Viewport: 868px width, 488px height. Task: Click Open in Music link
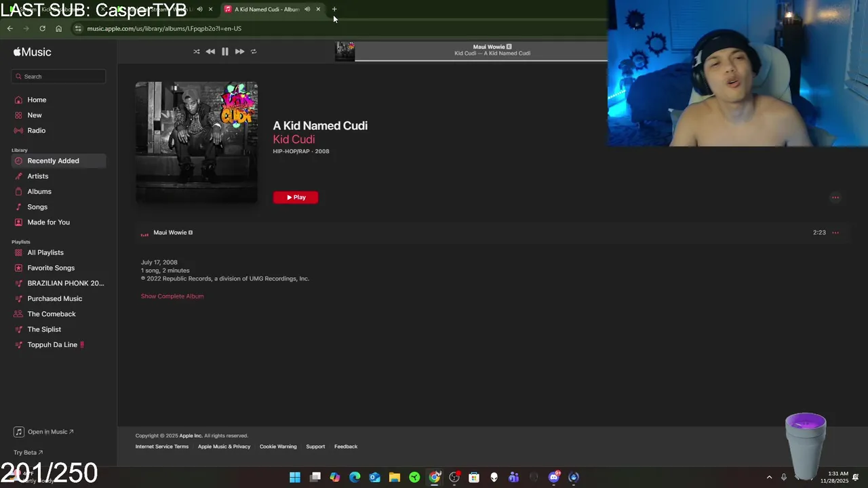click(45, 432)
